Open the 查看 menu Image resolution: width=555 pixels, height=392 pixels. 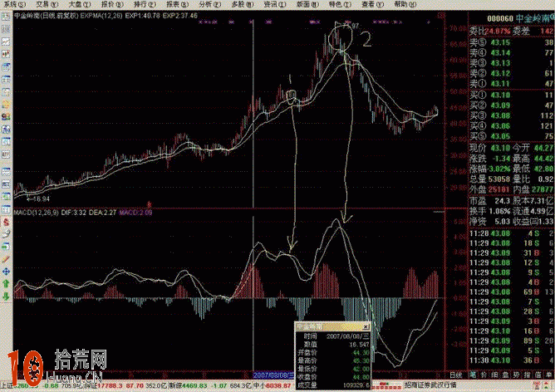pos(373,4)
